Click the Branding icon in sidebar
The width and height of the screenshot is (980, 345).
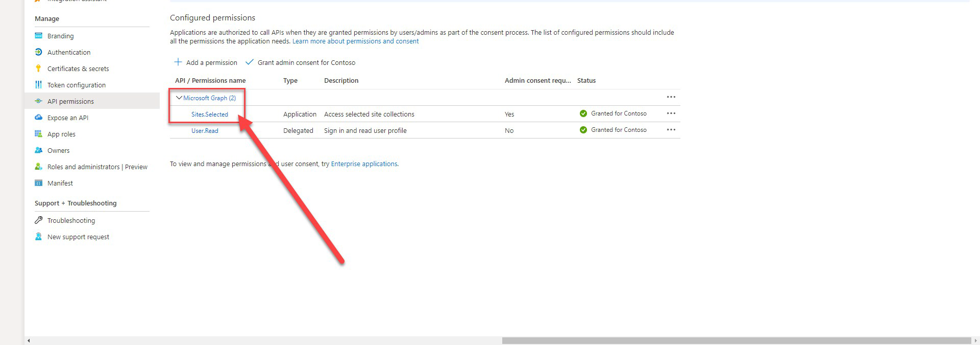[38, 36]
